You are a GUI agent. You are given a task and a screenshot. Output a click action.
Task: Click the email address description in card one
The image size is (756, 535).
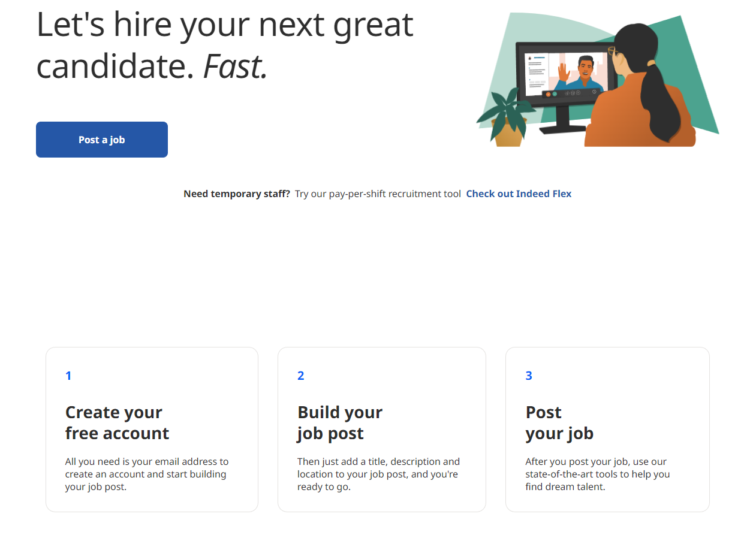click(x=147, y=474)
